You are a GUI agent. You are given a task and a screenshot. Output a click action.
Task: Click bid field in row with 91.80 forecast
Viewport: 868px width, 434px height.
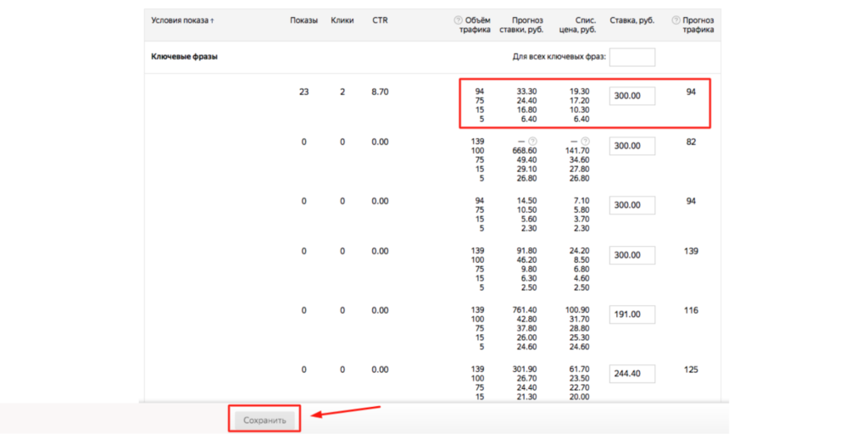pos(632,255)
